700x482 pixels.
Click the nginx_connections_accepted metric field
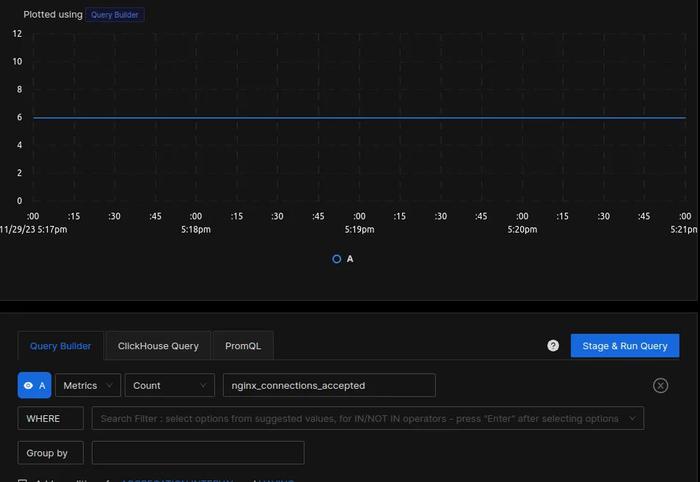tap(329, 385)
